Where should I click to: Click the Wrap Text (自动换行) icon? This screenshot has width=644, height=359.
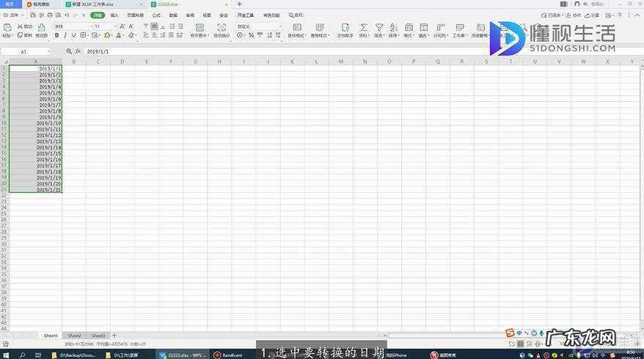pyautogui.click(x=221, y=27)
